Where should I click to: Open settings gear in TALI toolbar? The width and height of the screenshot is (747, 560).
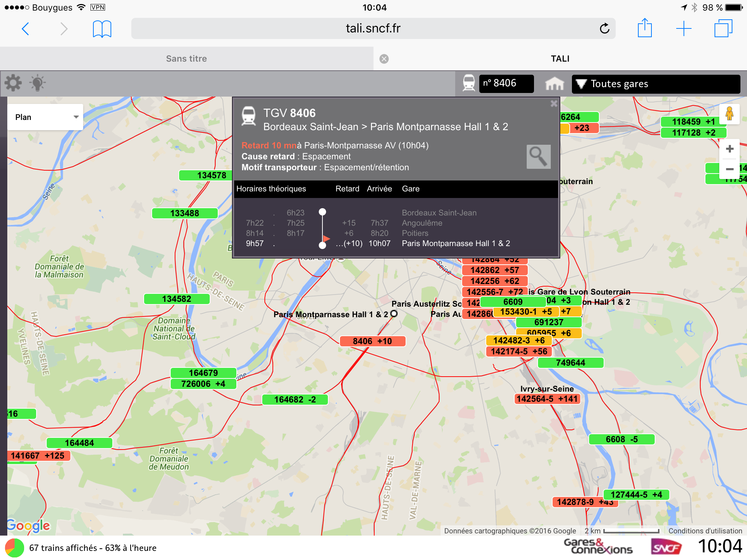click(x=13, y=83)
